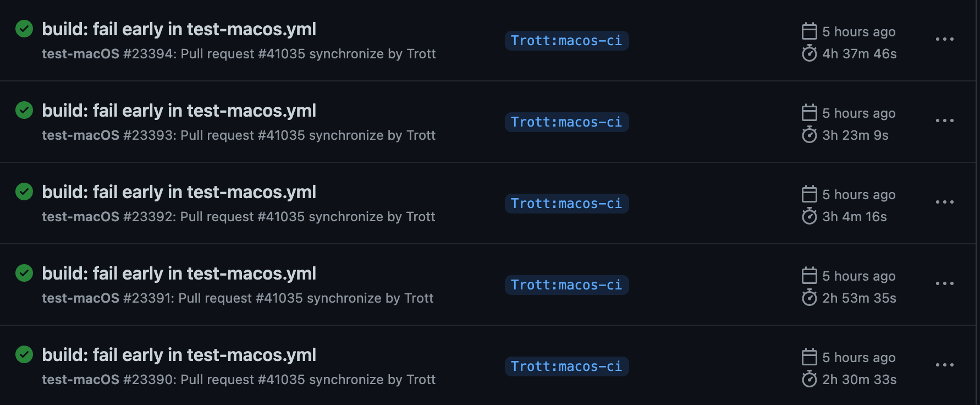The image size is (980, 405).
Task: Click stopwatch icon beside 2h 53m 35s
Action: tap(809, 298)
